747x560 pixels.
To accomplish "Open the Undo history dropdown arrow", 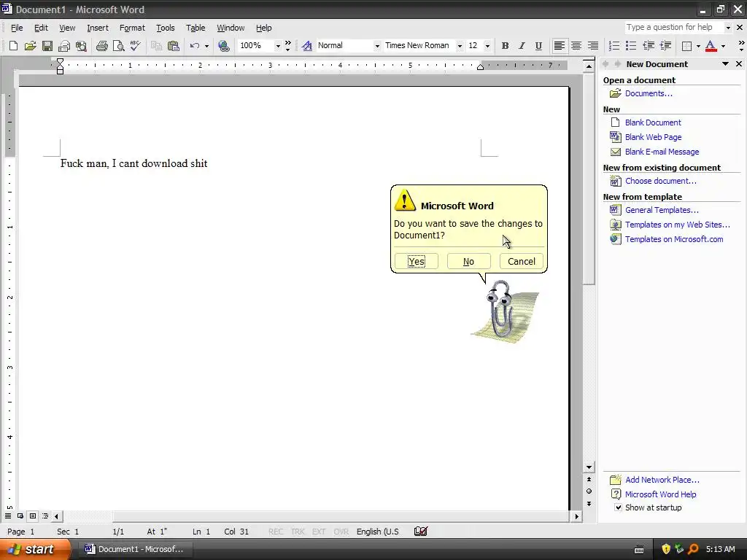I will click(x=206, y=46).
